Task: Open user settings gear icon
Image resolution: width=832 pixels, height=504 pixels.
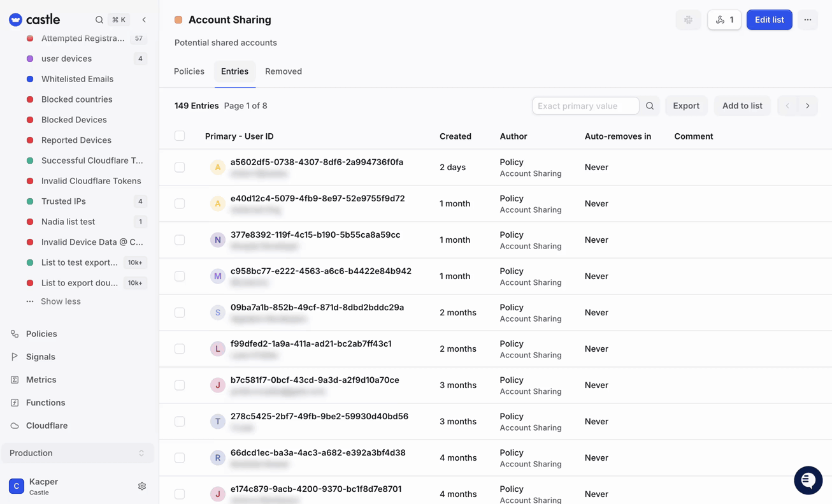Action: pos(142,486)
